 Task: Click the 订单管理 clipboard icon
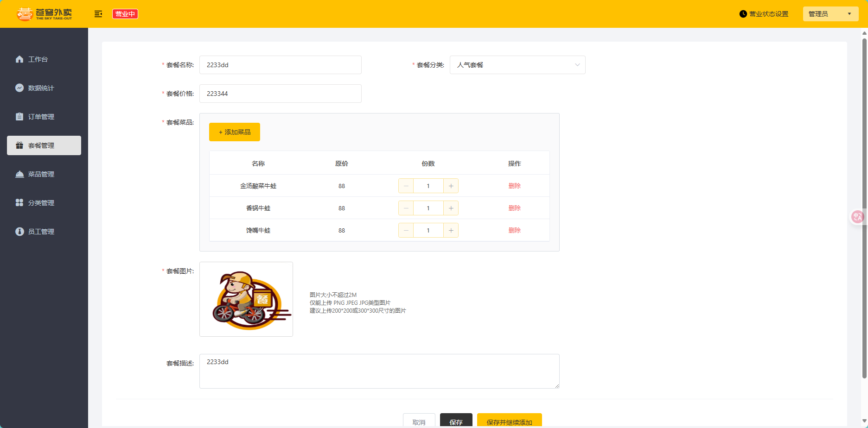(19, 117)
